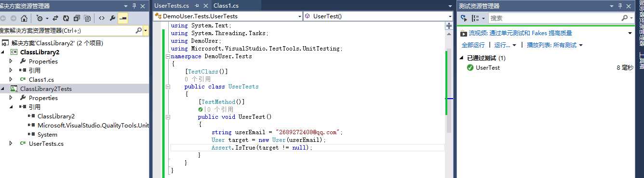Toggle the highlighted Preview Selected Items button
Screen dimensions: 644x178
point(123,18)
